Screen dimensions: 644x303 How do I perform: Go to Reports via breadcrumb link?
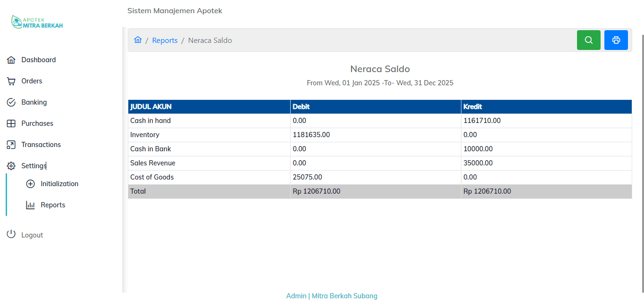(165, 41)
